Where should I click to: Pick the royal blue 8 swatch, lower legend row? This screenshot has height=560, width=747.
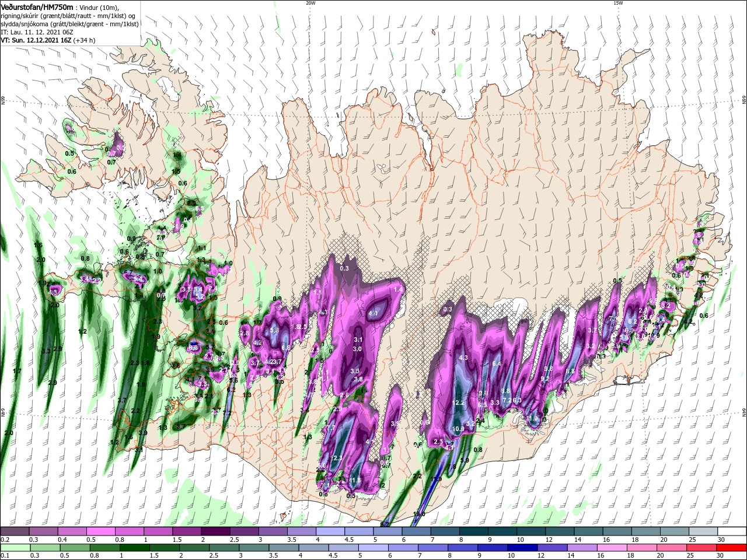(463, 547)
